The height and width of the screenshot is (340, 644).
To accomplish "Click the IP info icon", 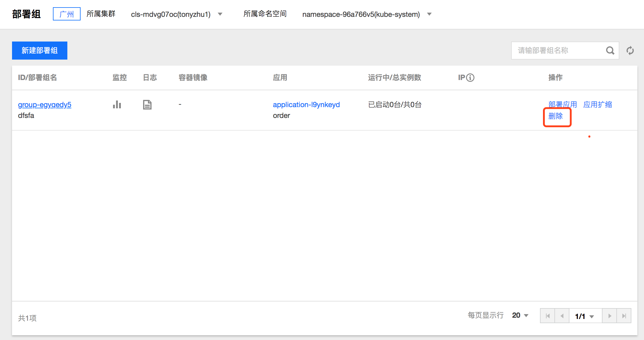I will 470,78.
